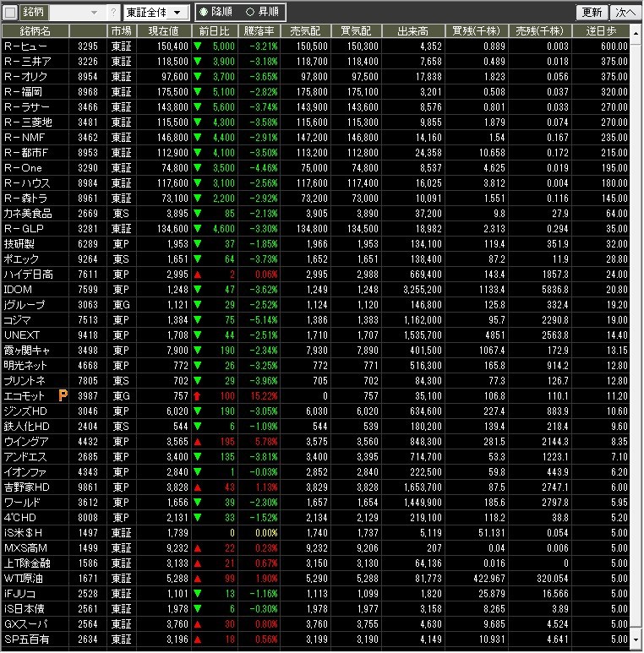
Task: Click the green down triangle in R-ヒュー row
Action: (x=198, y=46)
